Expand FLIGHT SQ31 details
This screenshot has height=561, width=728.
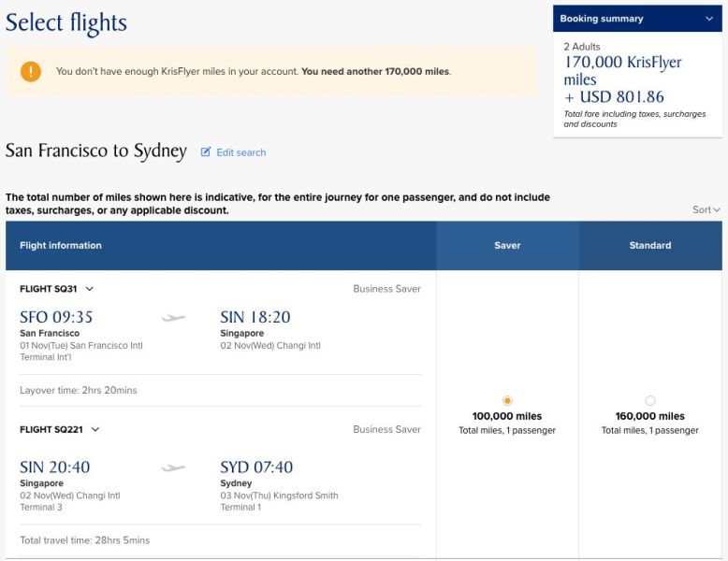click(90, 289)
